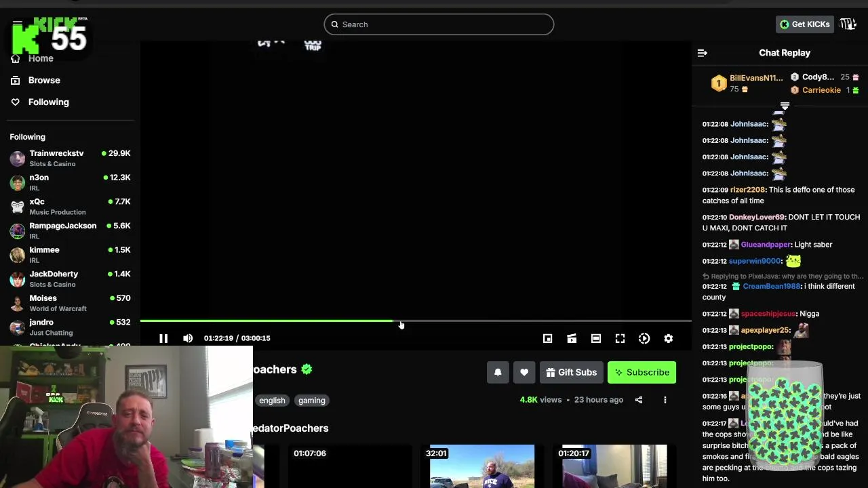
Task: Click the notification bell button
Action: coord(498,372)
